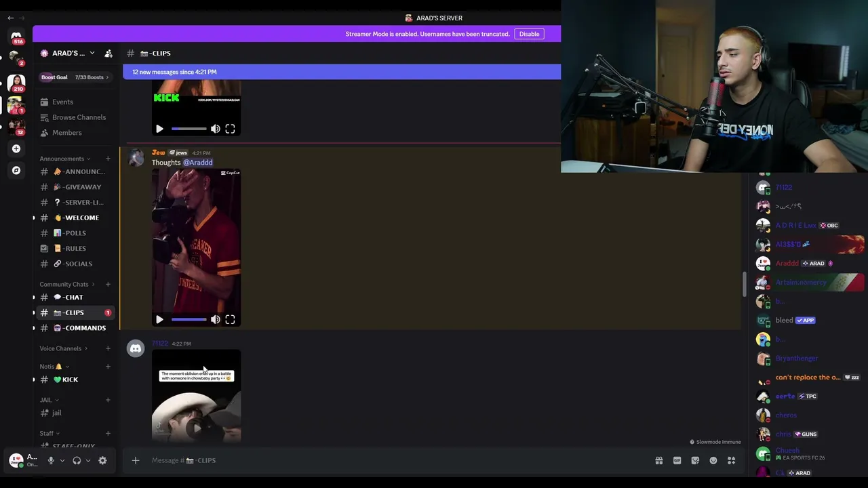Collapse the Voice Channels category
Viewport: 868px width, 488px height.
tap(64, 348)
